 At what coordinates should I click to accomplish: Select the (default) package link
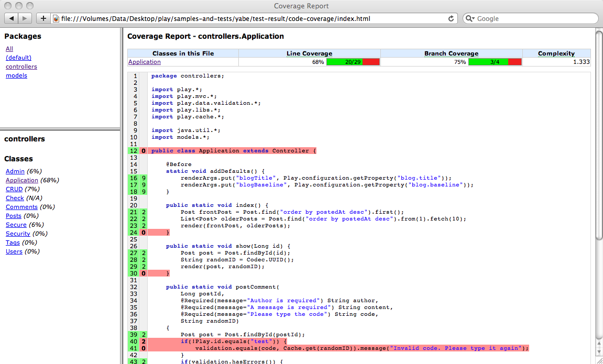click(18, 58)
